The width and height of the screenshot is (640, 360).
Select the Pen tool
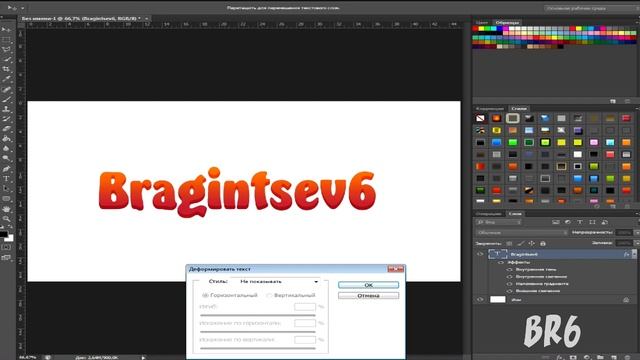(6, 169)
